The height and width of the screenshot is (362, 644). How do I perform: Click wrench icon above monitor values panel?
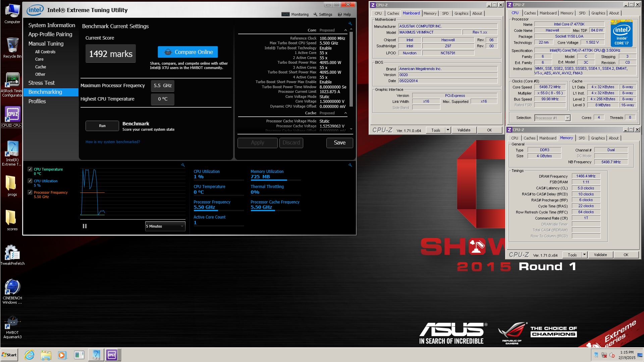(350, 165)
